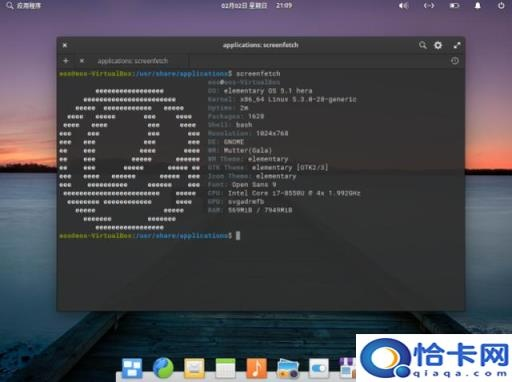
Task: Click the Shell 'bash' value
Action: [x=244, y=125]
